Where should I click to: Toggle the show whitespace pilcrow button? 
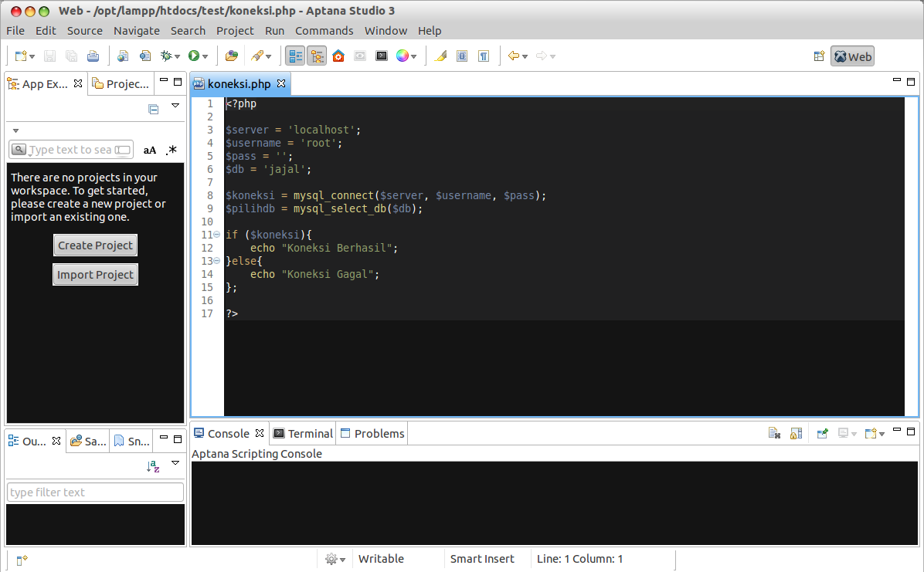(484, 56)
